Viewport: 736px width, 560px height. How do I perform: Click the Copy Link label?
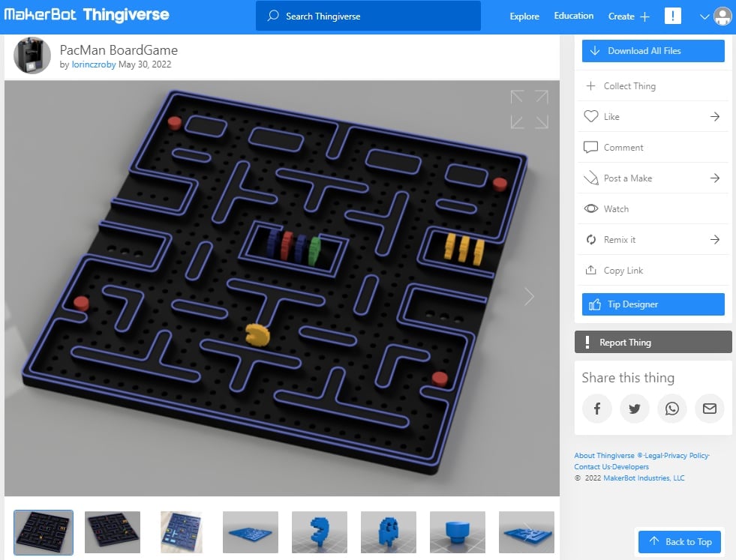(x=623, y=270)
